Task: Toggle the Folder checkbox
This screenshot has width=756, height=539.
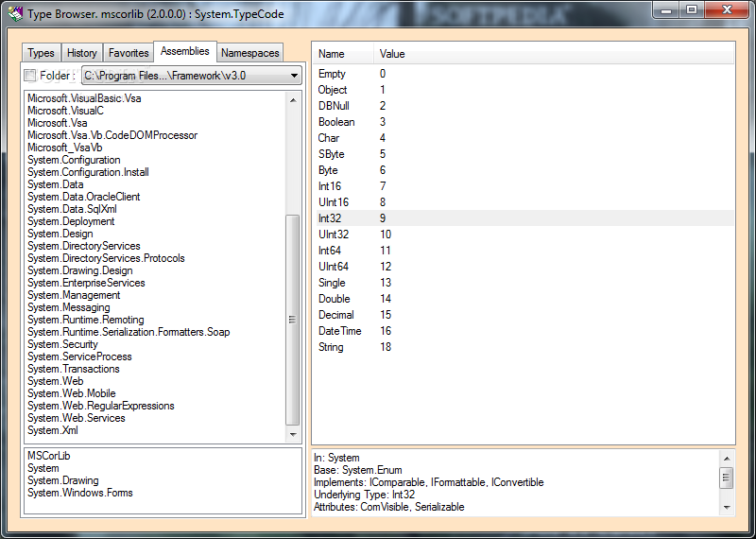Action: [30, 76]
